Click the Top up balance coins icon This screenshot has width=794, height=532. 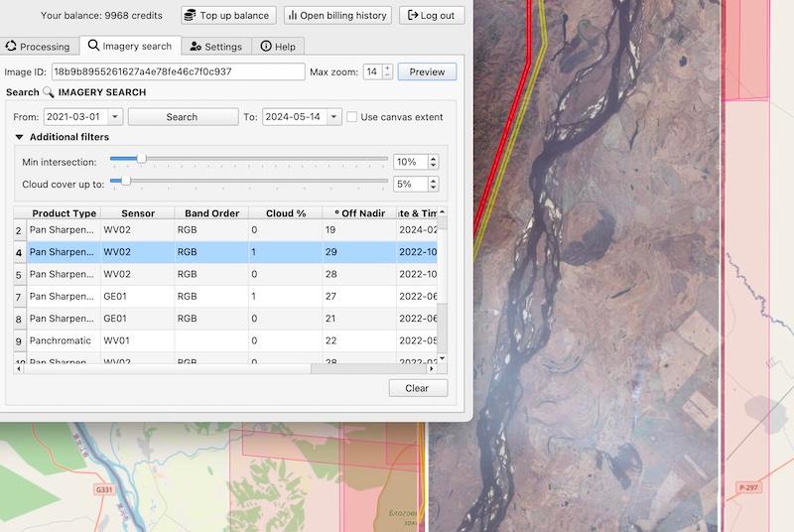[x=190, y=15]
